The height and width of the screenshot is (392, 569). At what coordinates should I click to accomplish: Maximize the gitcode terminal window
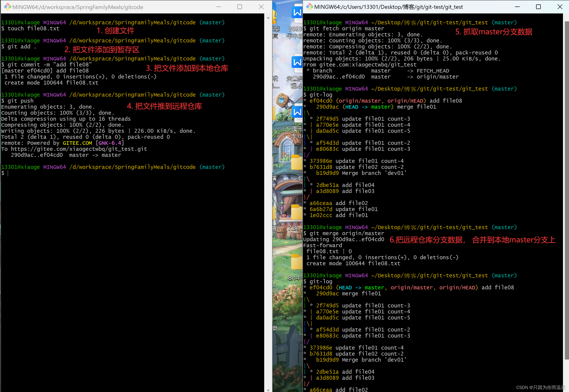pyautogui.click(x=240, y=7)
